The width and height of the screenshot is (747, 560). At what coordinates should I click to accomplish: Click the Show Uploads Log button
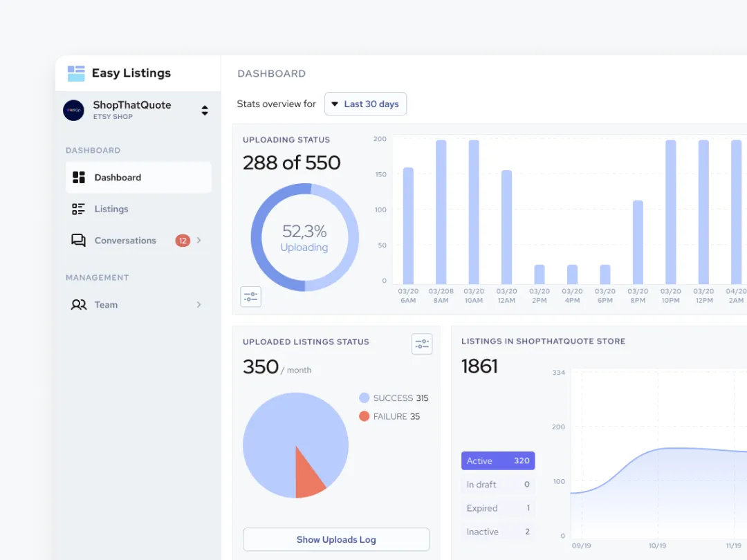click(x=336, y=539)
